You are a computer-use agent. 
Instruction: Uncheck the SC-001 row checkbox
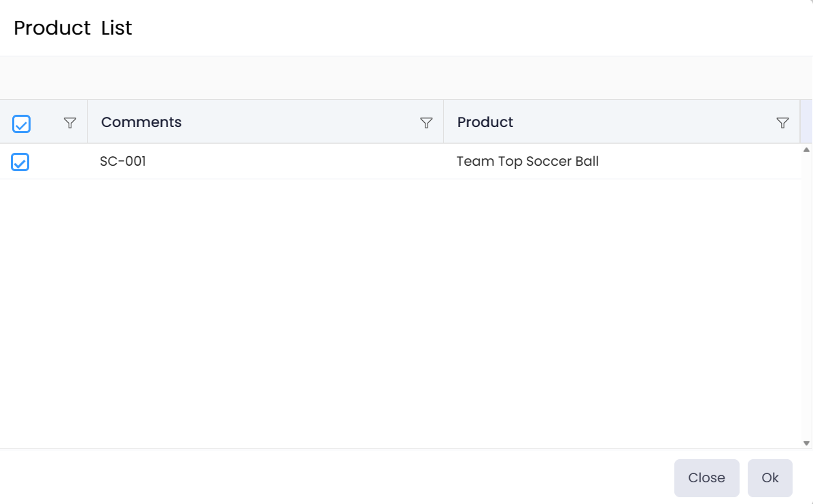point(20,162)
